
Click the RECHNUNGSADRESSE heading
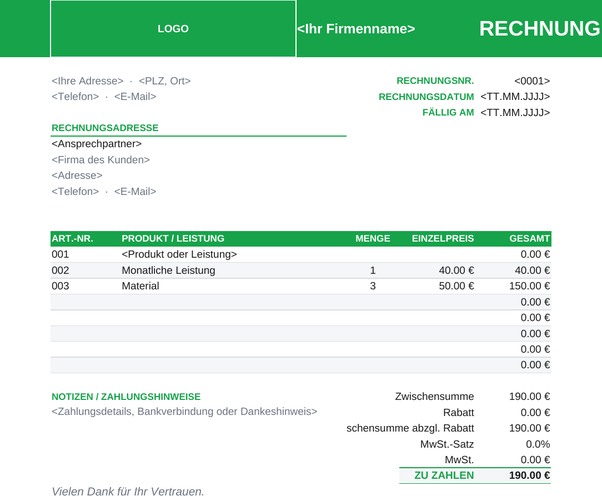click(105, 128)
